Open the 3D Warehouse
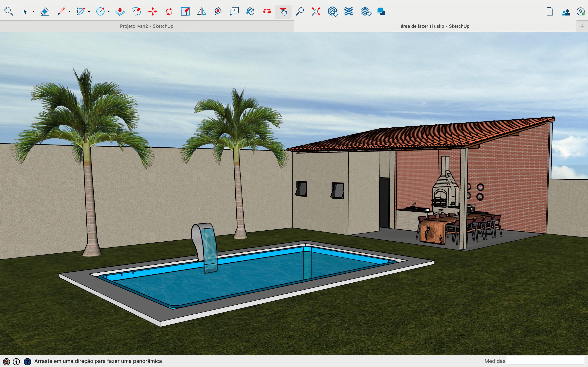The image size is (588, 367). (x=332, y=11)
